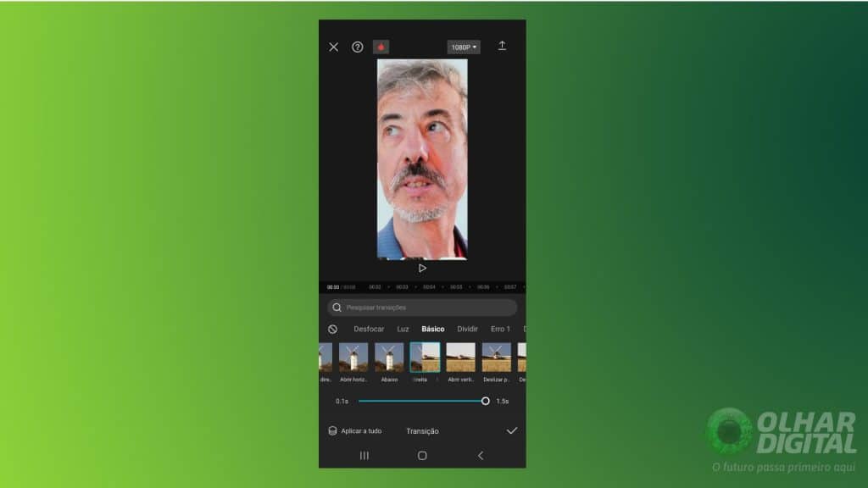The width and height of the screenshot is (868, 488).
Task: Play the video preview
Action: click(422, 268)
